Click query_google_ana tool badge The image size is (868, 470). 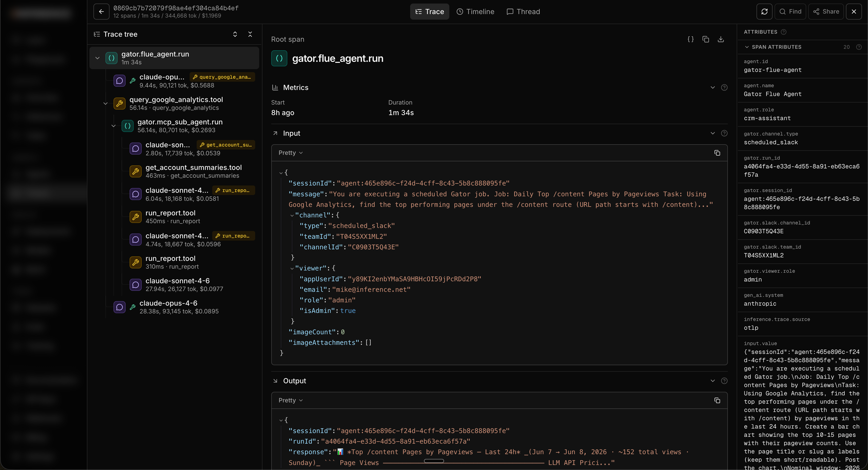(222, 77)
